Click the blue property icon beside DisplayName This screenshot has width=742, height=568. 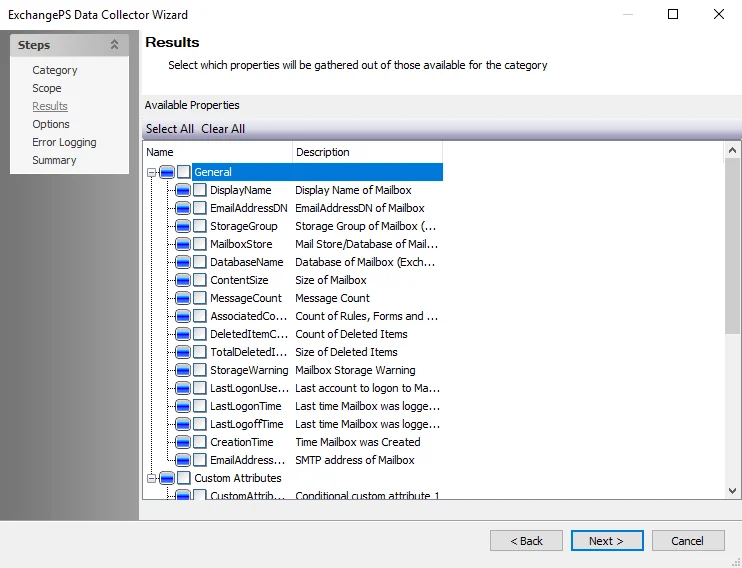pyautogui.click(x=183, y=190)
